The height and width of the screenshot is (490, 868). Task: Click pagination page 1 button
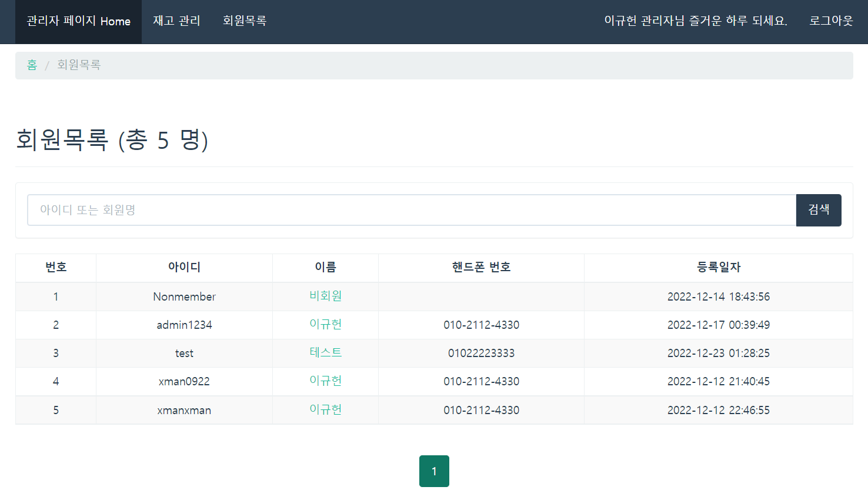click(434, 471)
